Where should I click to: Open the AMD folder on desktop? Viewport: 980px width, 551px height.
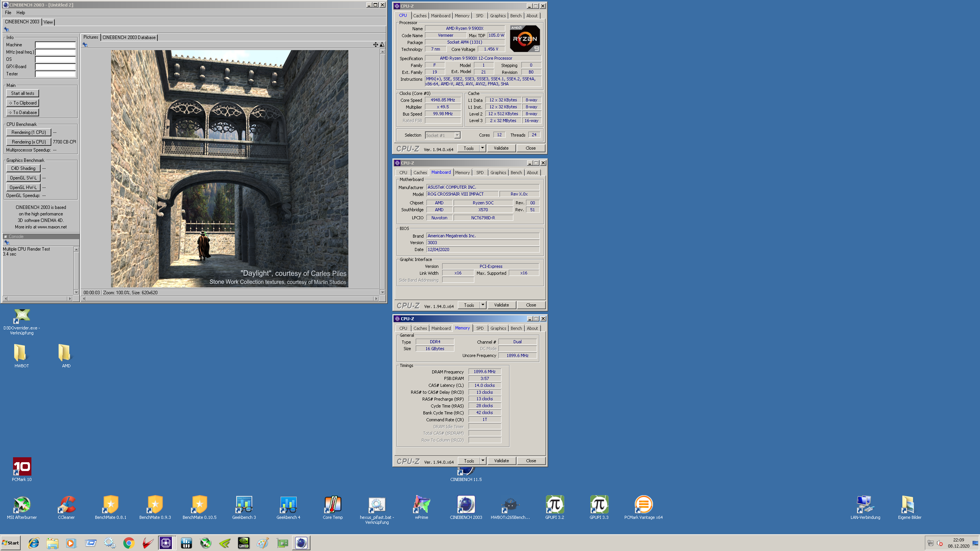(x=66, y=356)
